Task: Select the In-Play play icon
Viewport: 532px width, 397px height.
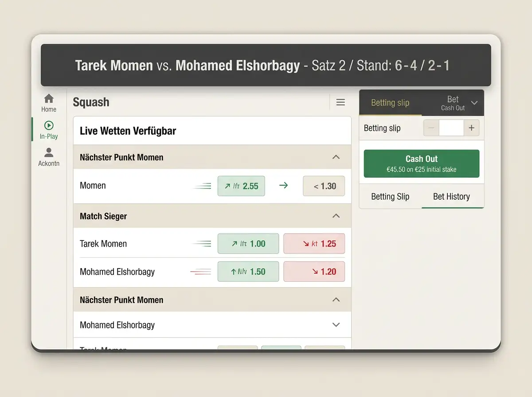Action: [x=49, y=126]
